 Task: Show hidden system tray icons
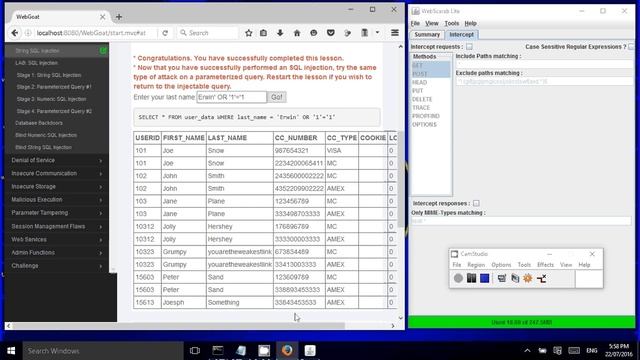coord(527,351)
